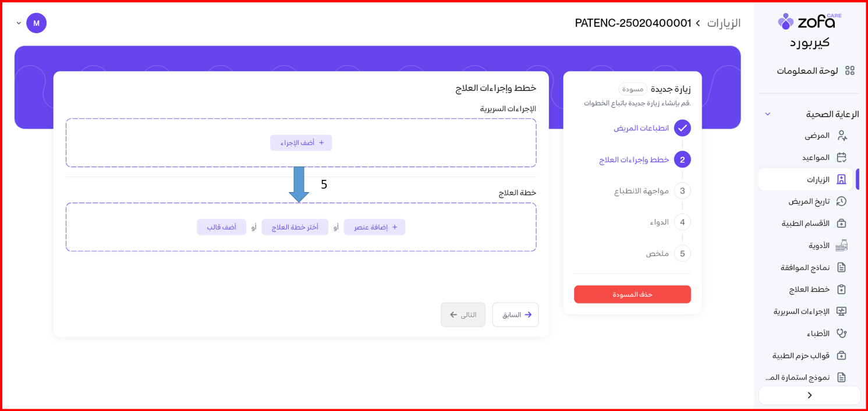Image resolution: width=868 pixels, height=411 pixels.
Task: Collapse the Healthcare (الرعاية الصحية) section chevron
Action: 767,114
